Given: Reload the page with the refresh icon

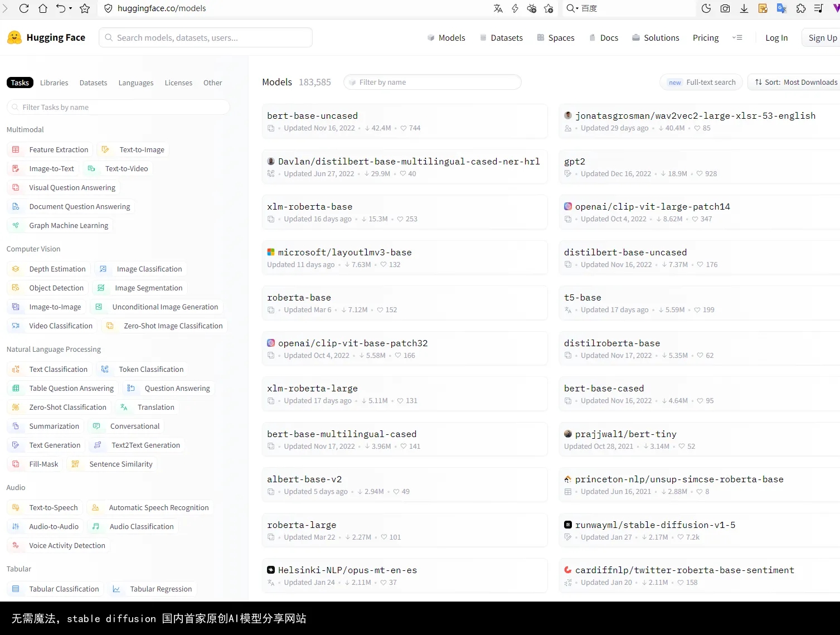Looking at the screenshot, I should point(24,8).
